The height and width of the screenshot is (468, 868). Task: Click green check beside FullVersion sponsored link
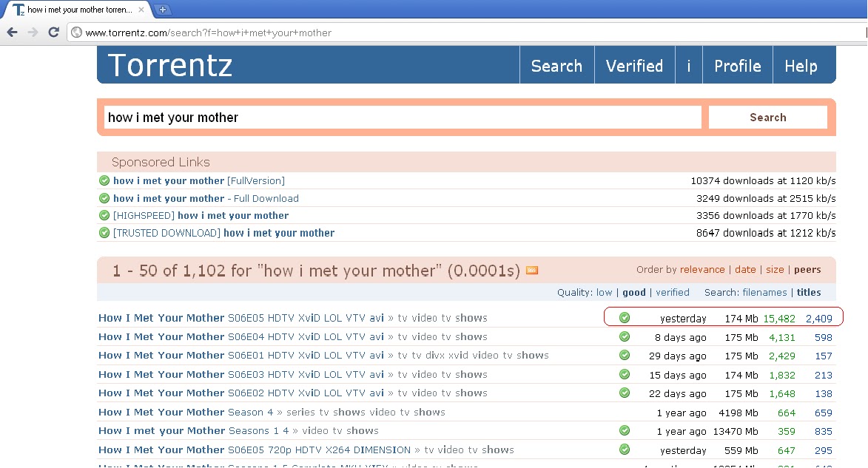104,180
